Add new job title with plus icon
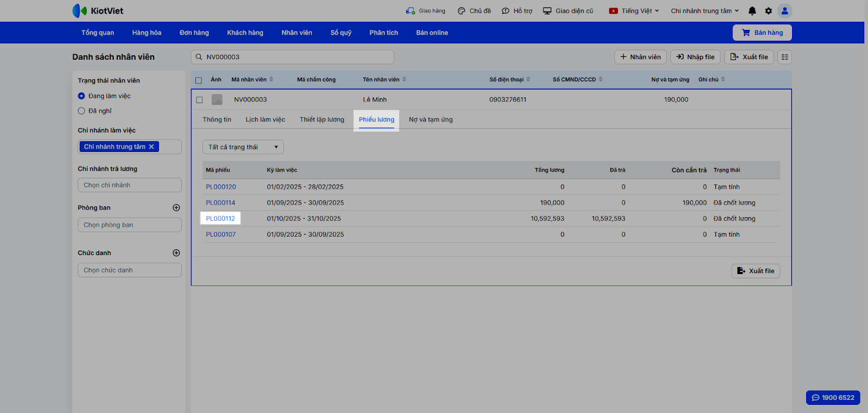Viewport: 868px width, 413px height. pos(176,253)
